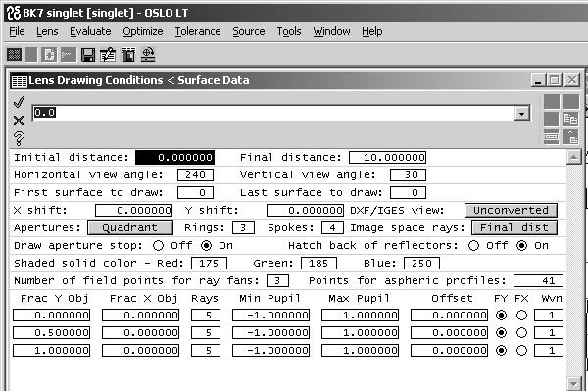588x391 pixels.
Task: Open the Optimize menu
Action: click(143, 32)
